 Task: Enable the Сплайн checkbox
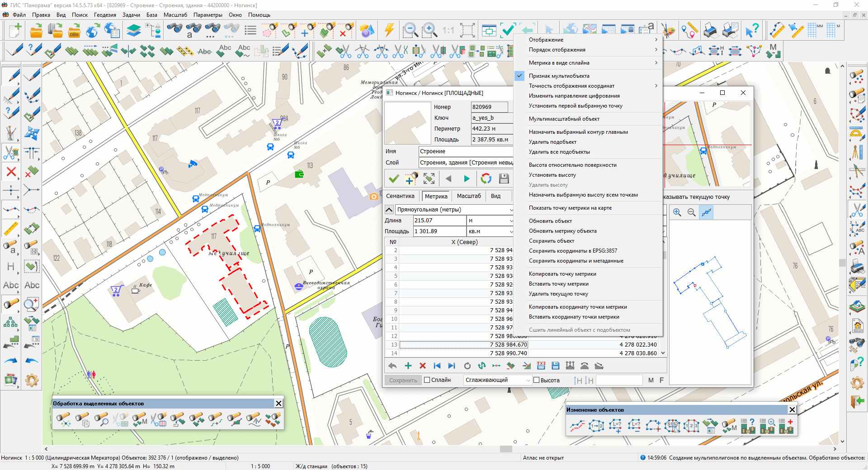click(x=427, y=380)
